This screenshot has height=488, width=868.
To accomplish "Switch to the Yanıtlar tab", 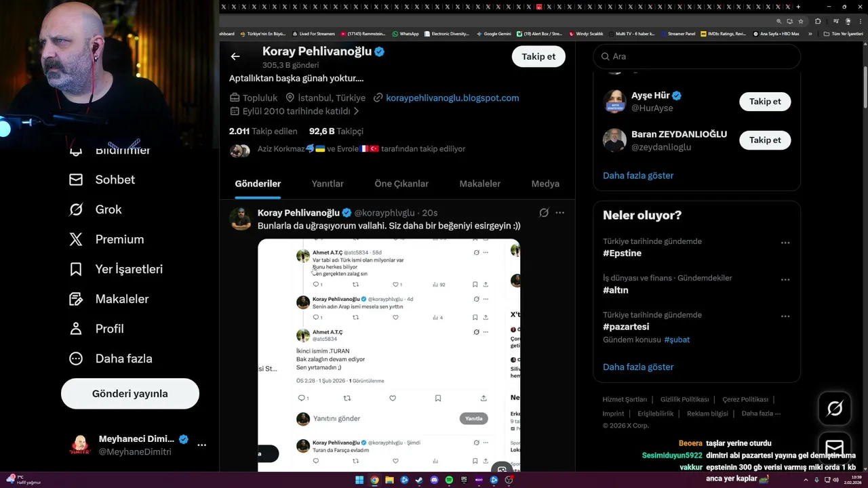I will (328, 184).
